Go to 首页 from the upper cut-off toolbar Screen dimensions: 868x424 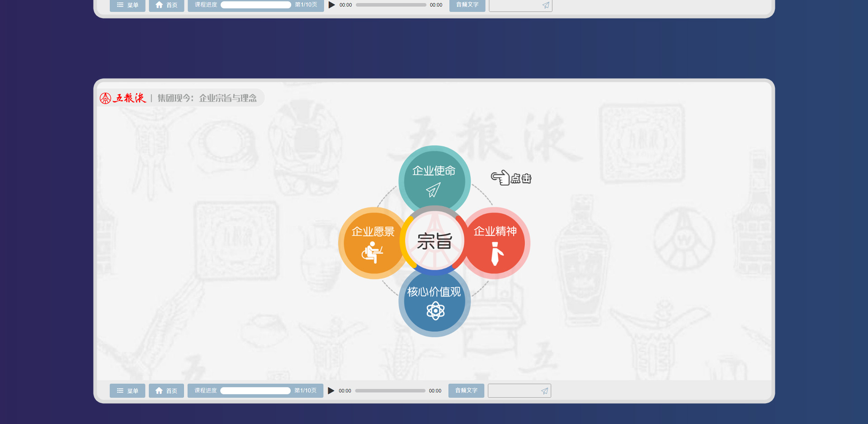(x=166, y=5)
